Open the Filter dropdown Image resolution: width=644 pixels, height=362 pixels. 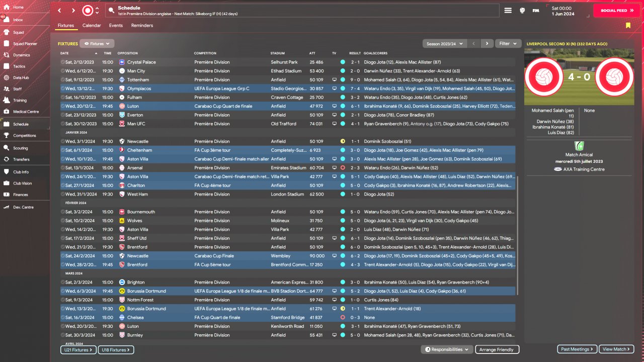pyautogui.click(x=507, y=44)
